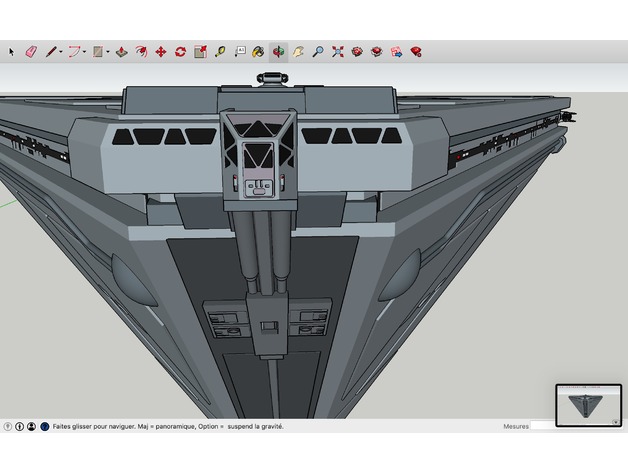Click the highlighted Orbit tool
Image resolution: width=628 pixels, height=472 pixels.
[278, 52]
